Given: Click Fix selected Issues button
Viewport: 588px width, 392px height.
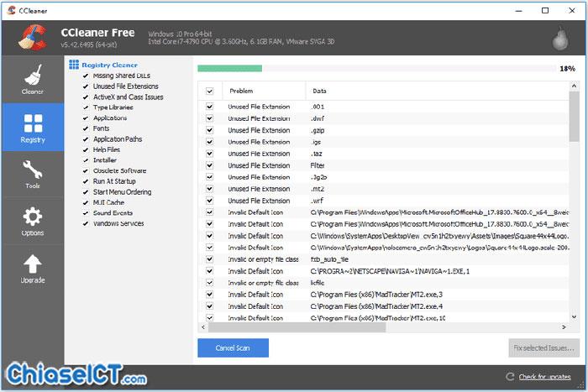Looking at the screenshot, I should 543,348.
